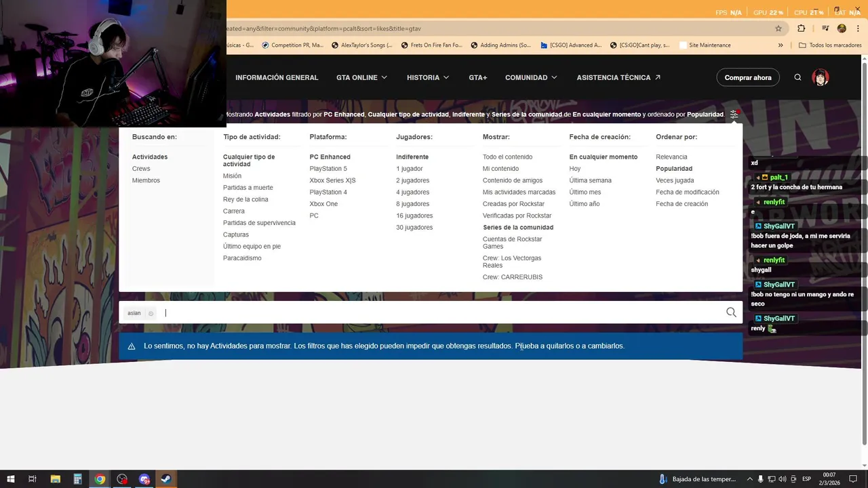Image resolution: width=868 pixels, height=488 pixels.
Task: Open the Chrome extensions puzzle icon
Action: pos(802,28)
